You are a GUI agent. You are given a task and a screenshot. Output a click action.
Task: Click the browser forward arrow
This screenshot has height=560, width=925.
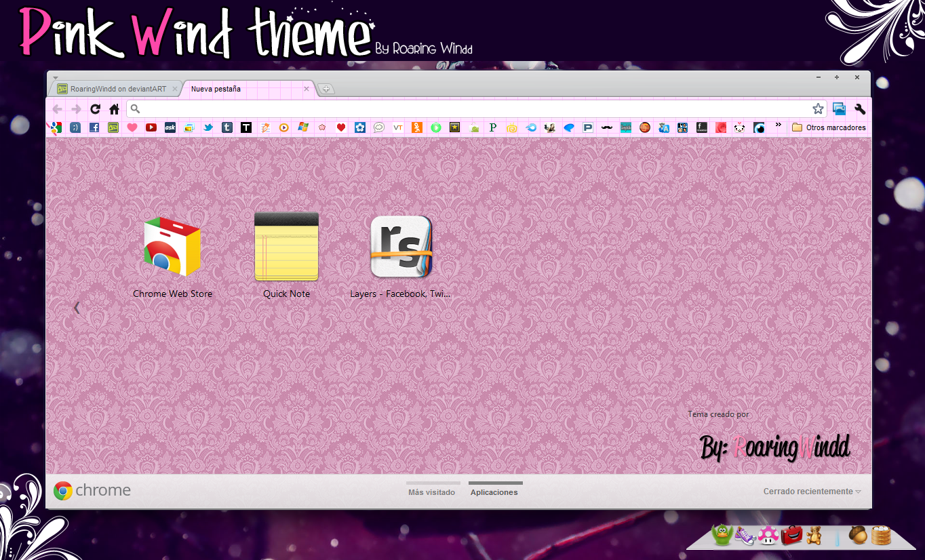coord(76,109)
